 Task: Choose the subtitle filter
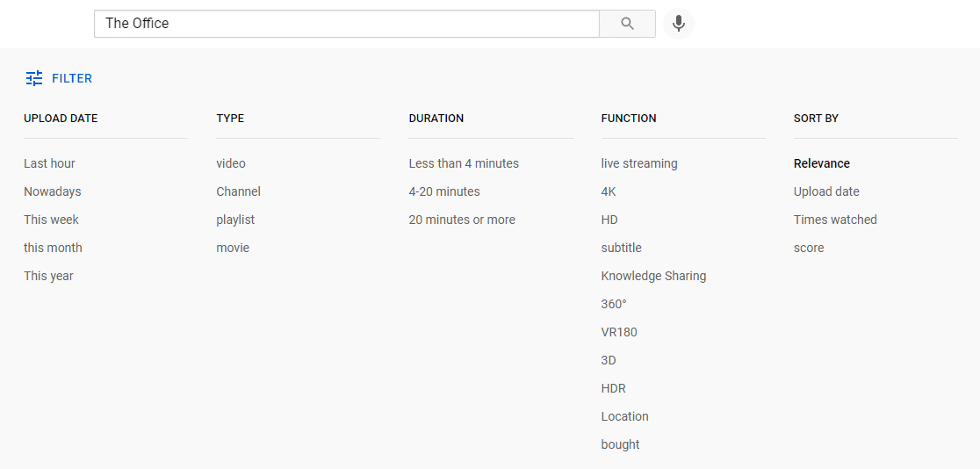point(621,248)
